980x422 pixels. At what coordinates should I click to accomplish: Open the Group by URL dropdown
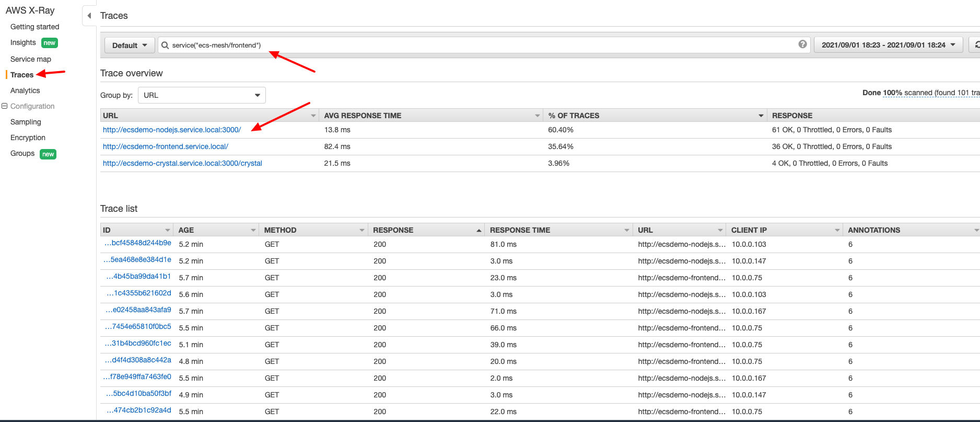click(x=202, y=95)
